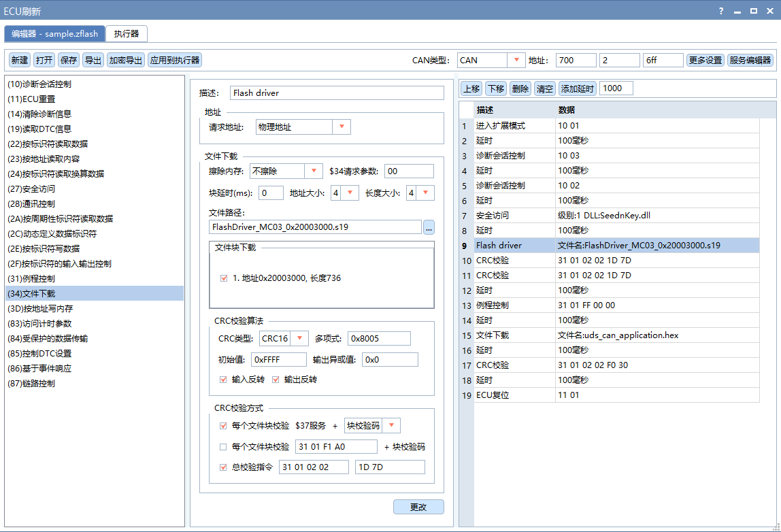Enable the 总校验指令 checkbox
The image size is (781, 532).
point(222,467)
